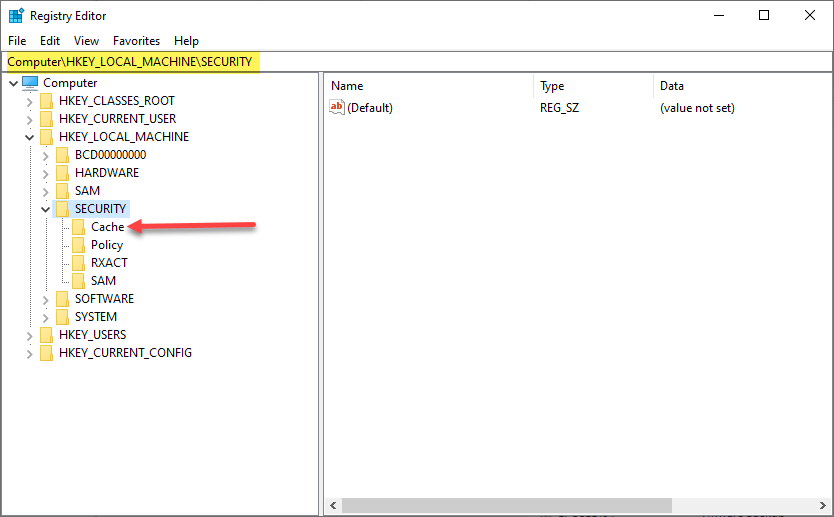Viewport: 834px width, 517px height.
Task: Maximize the Registry Editor window
Action: (x=764, y=15)
